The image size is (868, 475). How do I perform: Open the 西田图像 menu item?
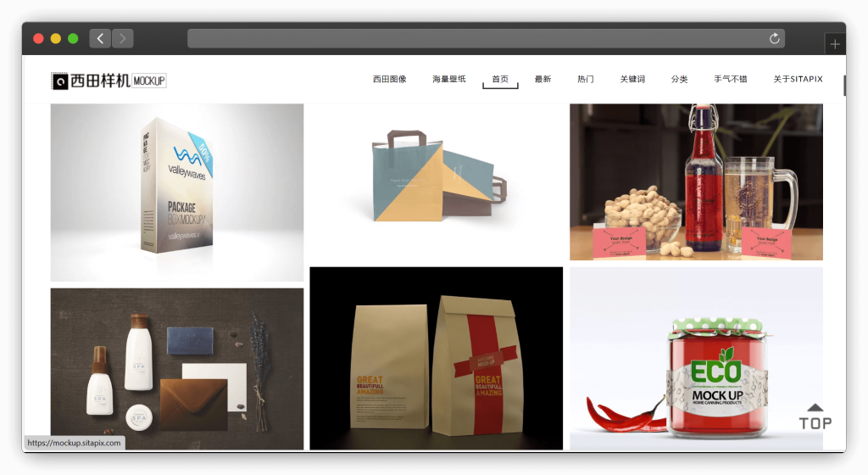(389, 79)
